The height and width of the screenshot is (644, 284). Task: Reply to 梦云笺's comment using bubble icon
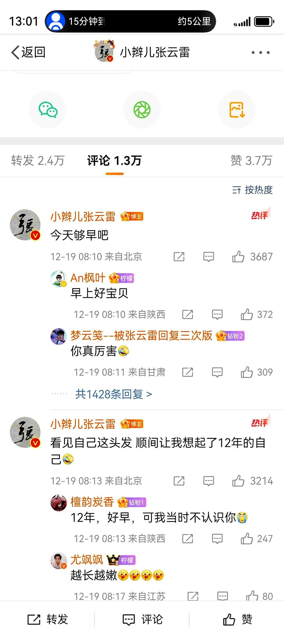[217, 372]
